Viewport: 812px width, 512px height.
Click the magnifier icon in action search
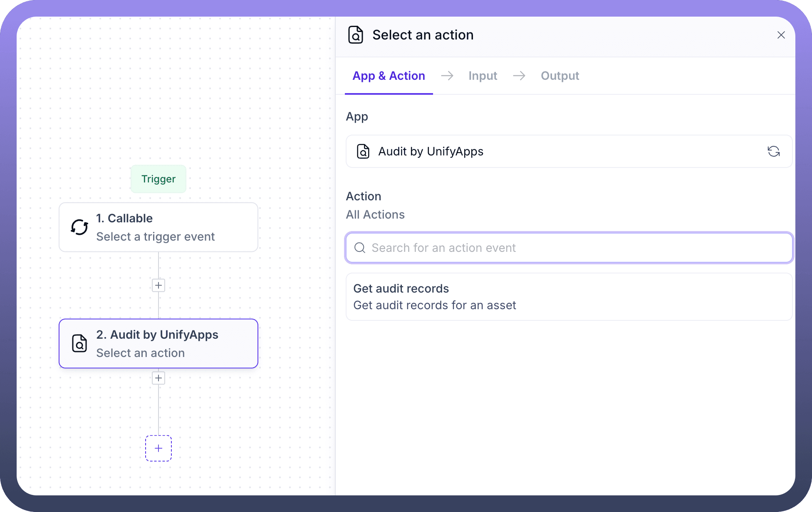pyautogui.click(x=360, y=248)
